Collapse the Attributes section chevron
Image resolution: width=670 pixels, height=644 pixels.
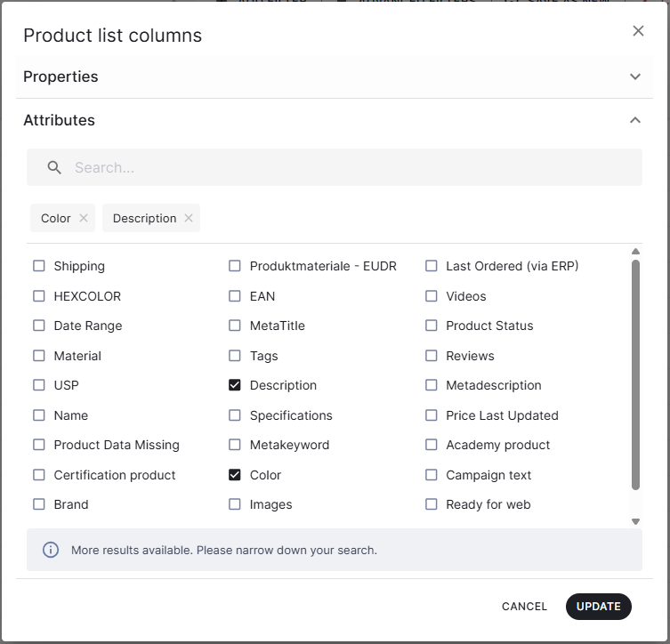click(635, 120)
